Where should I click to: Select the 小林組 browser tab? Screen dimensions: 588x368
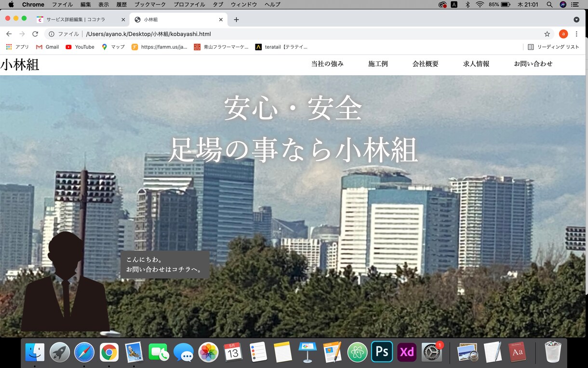tap(178, 20)
